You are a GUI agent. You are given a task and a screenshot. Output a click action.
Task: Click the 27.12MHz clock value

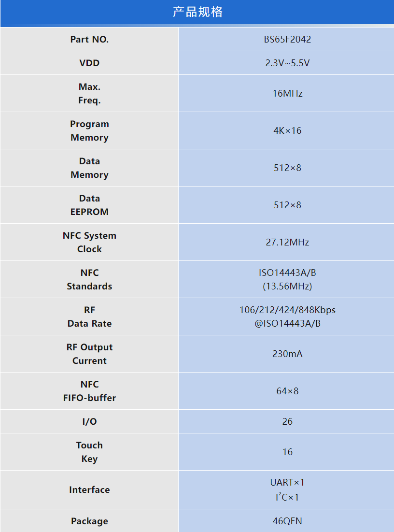pyautogui.click(x=287, y=243)
